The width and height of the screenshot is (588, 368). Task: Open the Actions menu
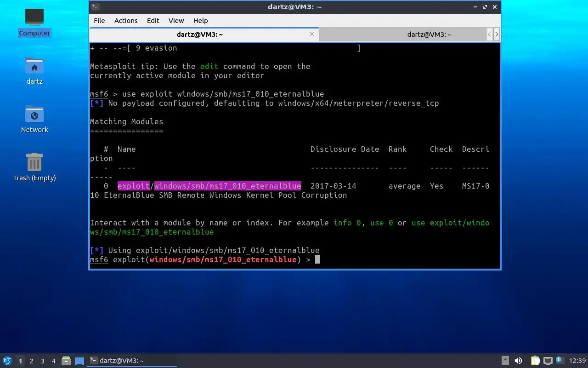(x=126, y=21)
